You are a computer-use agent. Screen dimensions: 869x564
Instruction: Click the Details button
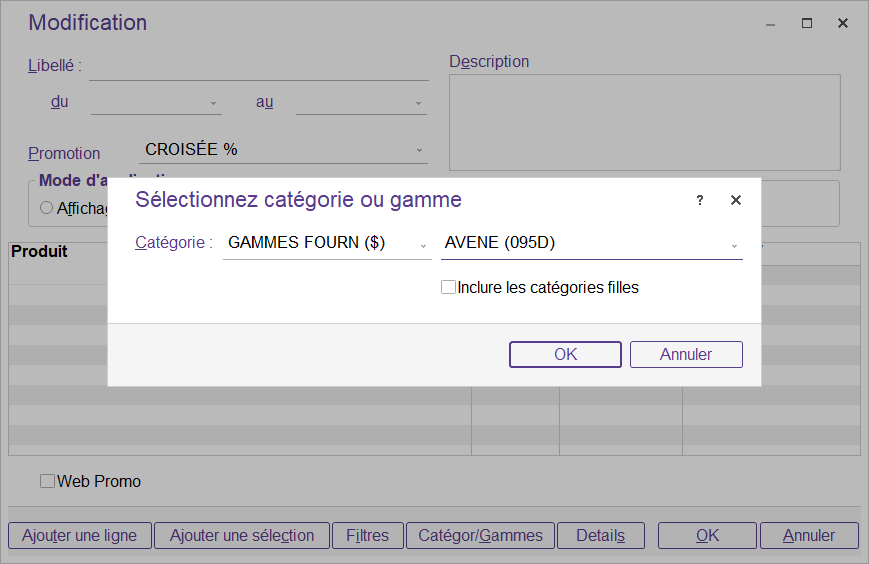click(600, 535)
